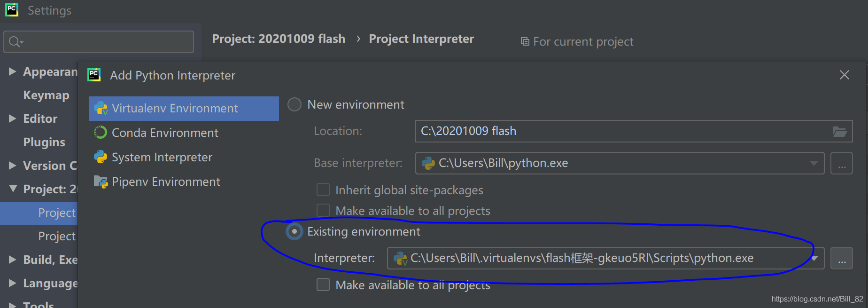Select the highlighted Project Interpreter tree item
The image size is (868, 308).
[39, 213]
